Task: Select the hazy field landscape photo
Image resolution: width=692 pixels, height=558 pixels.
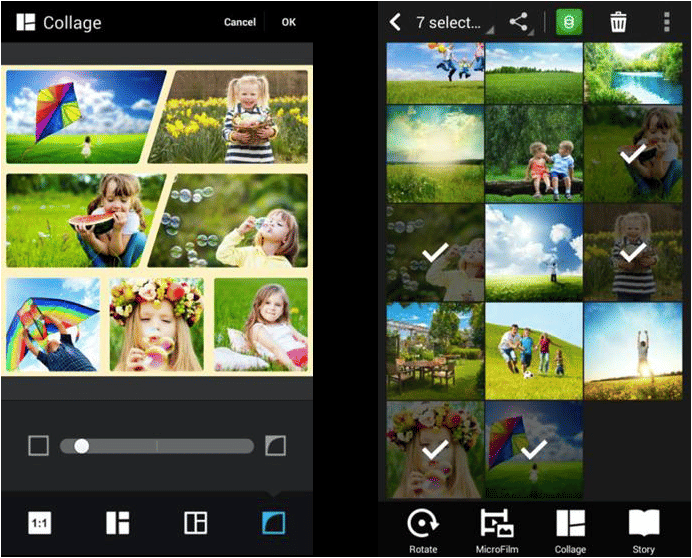Action: [x=435, y=154]
